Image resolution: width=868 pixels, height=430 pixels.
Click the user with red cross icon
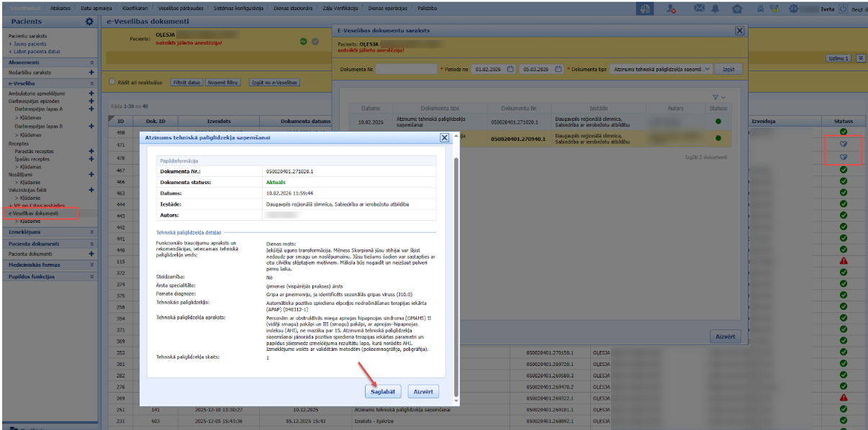click(671, 9)
